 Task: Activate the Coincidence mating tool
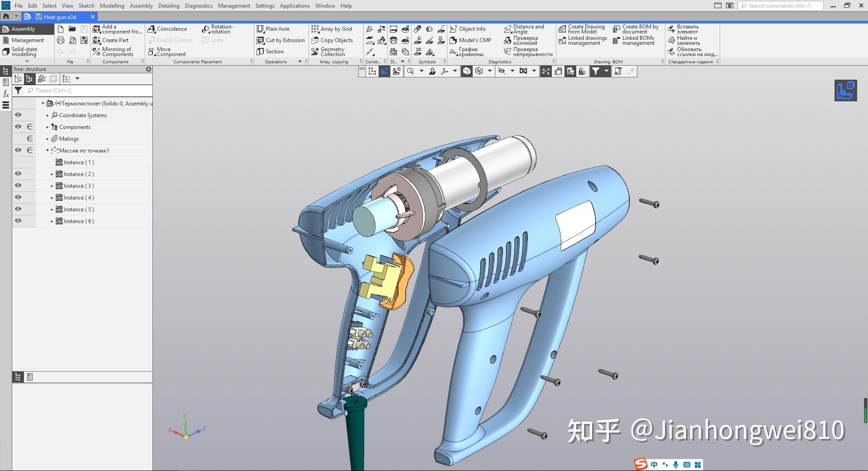[169, 29]
